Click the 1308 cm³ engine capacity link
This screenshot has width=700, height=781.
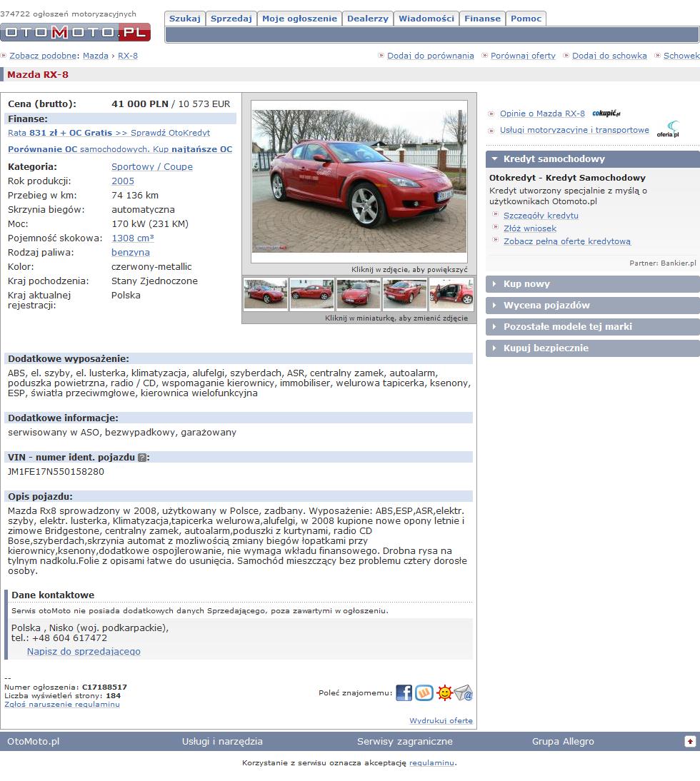tap(133, 238)
